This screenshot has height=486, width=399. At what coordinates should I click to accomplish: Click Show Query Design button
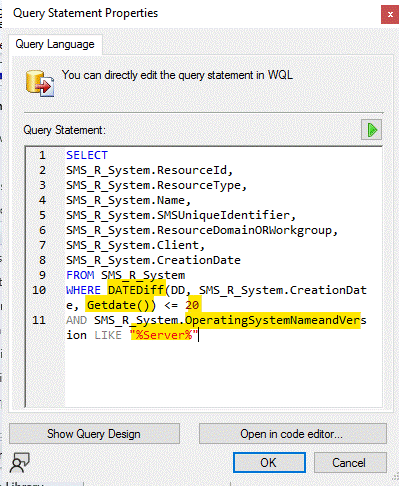(94, 434)
